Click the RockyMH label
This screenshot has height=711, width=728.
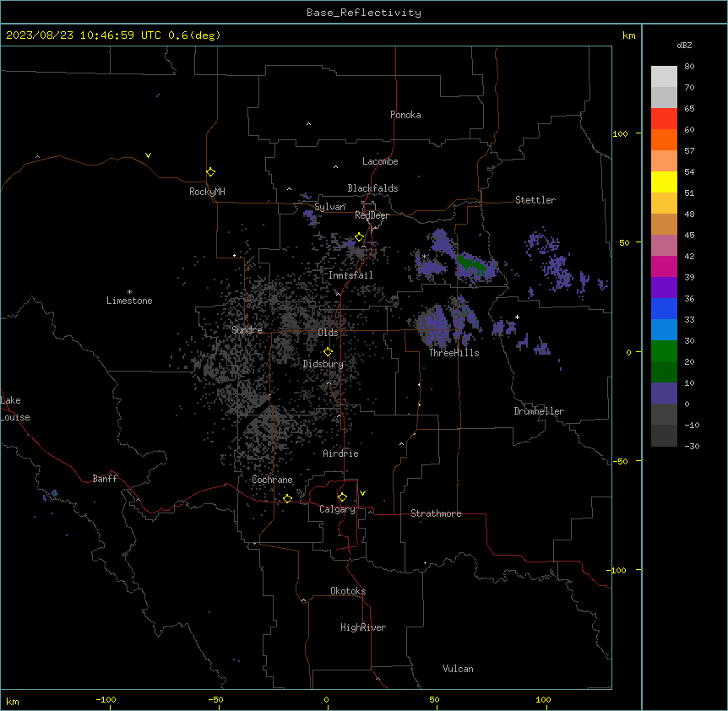pyautogui.click(x=207, y=192)
